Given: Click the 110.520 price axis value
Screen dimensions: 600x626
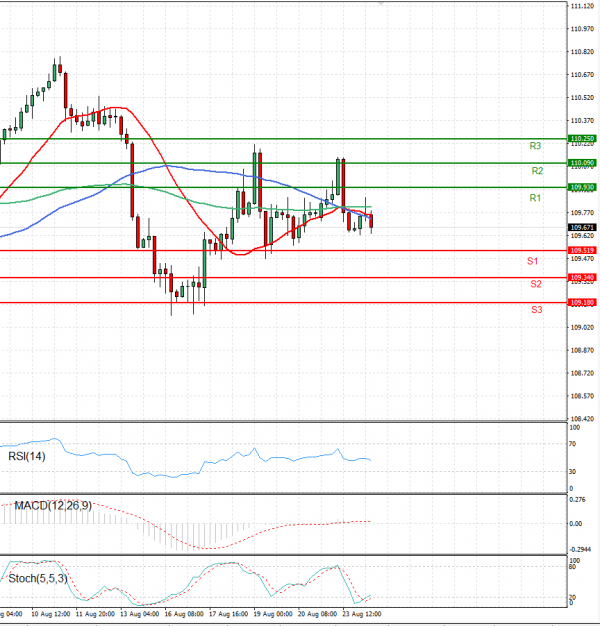Looking at the screenshot, I should (x=582, y=97).
